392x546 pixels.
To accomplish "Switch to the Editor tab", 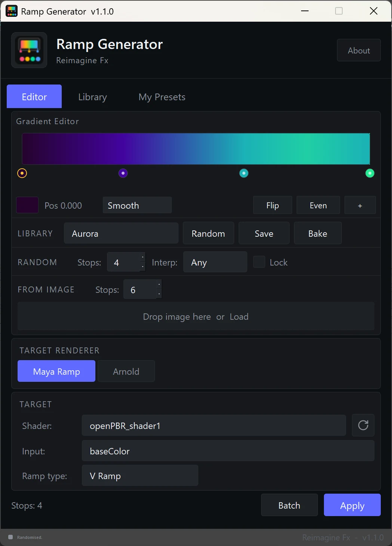I will click(34, 96).
